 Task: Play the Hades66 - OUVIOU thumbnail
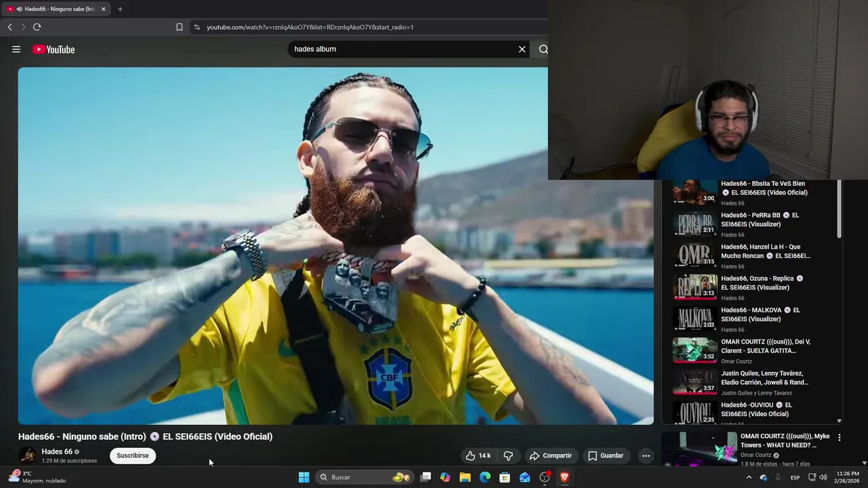click(694, 413)
